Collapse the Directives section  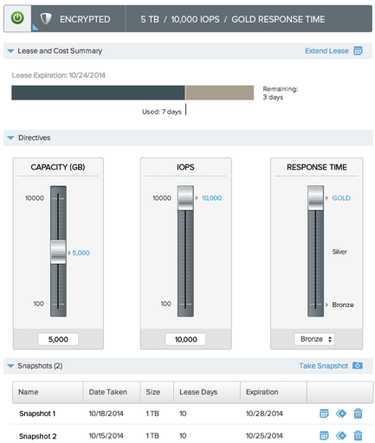click(x=11, y=138)
